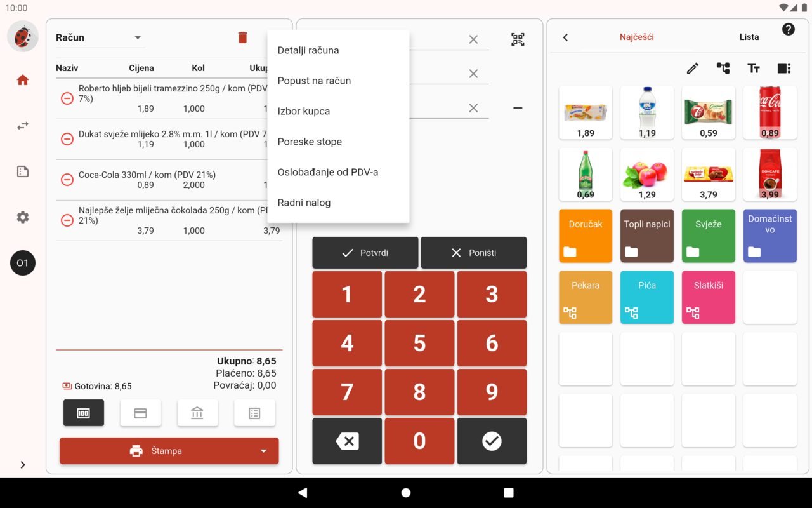The width and height of the screenshot is (812, 508).
Task: Choose Detalji računa from the menu
Action: 339,50
